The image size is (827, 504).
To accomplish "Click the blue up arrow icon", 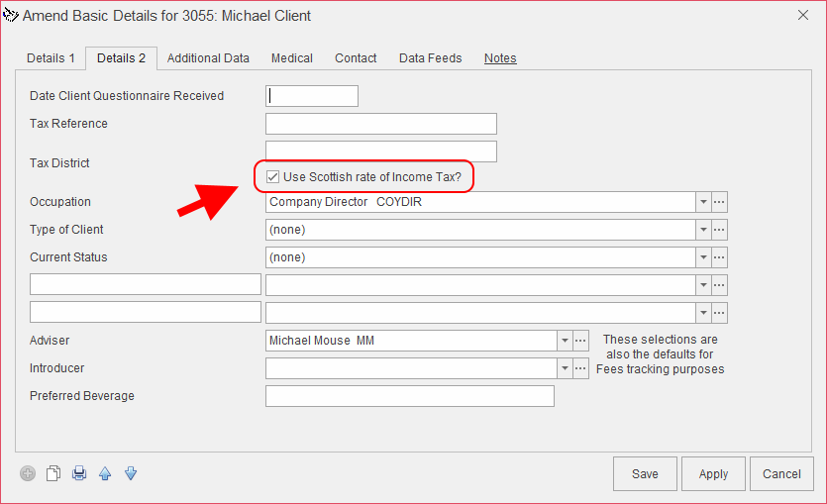I will click(x=105, y=473).
